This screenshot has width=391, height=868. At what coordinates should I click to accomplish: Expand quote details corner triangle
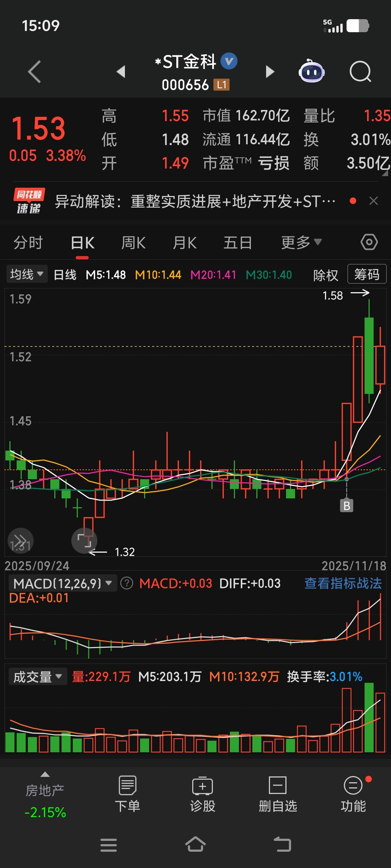point(385,173)
